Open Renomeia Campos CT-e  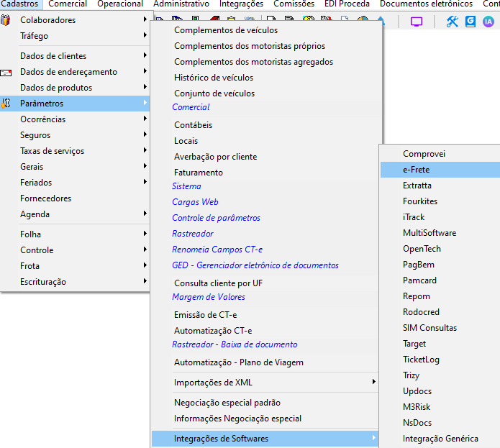point(217,250)
